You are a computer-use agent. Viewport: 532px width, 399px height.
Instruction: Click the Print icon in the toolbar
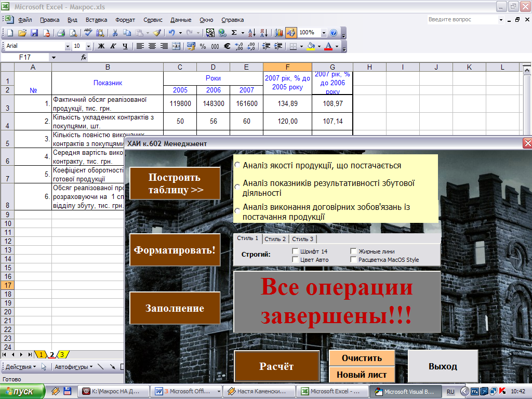[61, 33]
